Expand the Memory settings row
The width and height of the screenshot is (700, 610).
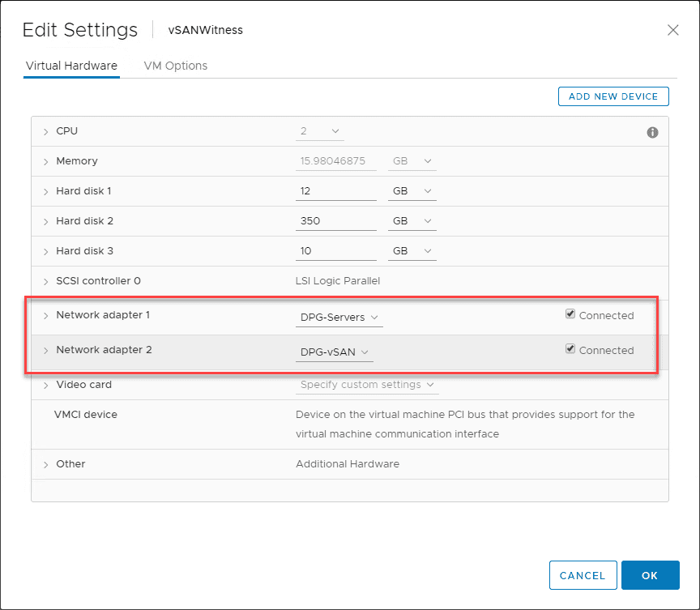tap(45, 161)
